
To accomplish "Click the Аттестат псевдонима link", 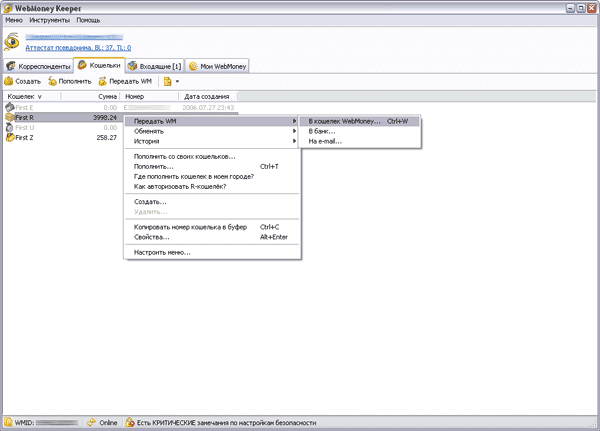I will [x=78, y=48].
